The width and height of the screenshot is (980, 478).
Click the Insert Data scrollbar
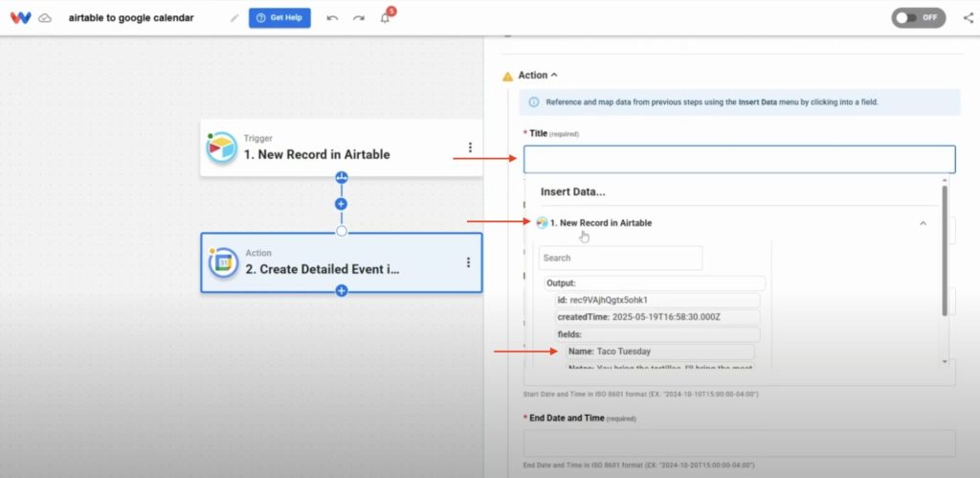pyautogui.click(x=945, y=250)
